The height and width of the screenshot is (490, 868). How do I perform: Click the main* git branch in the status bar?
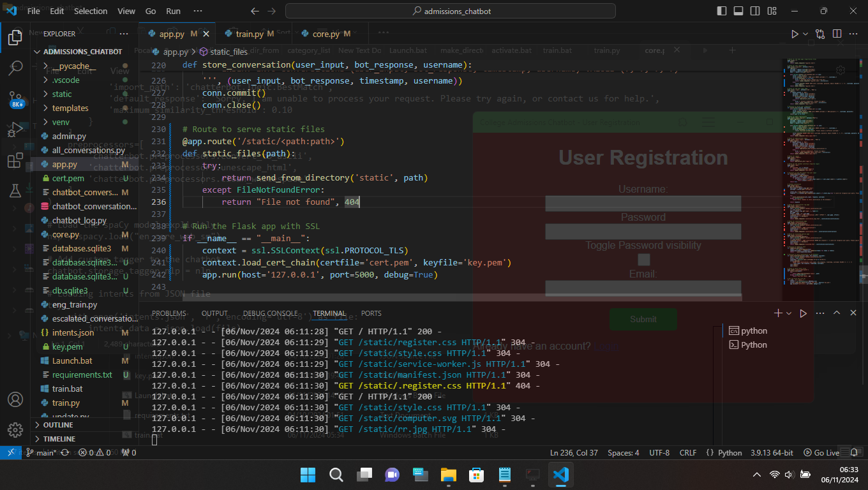tap(41, 452)
